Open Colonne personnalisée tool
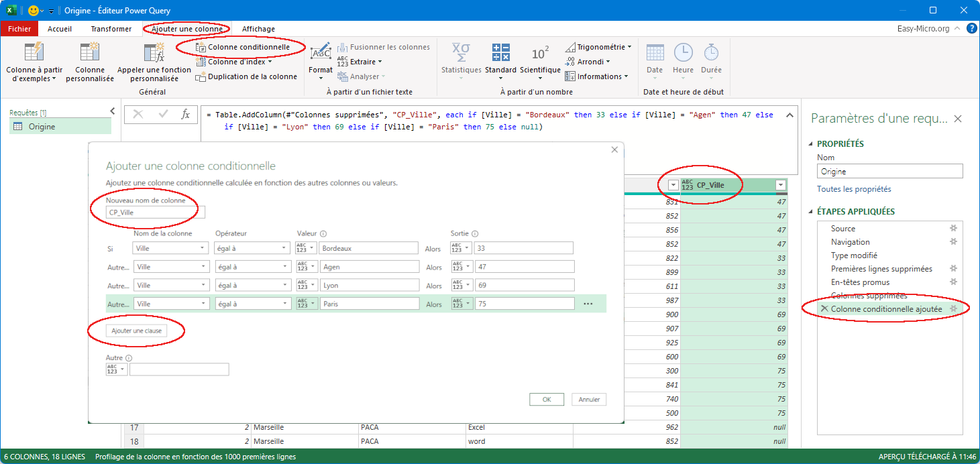Screen dimensions: 980x464 point(89,53)
